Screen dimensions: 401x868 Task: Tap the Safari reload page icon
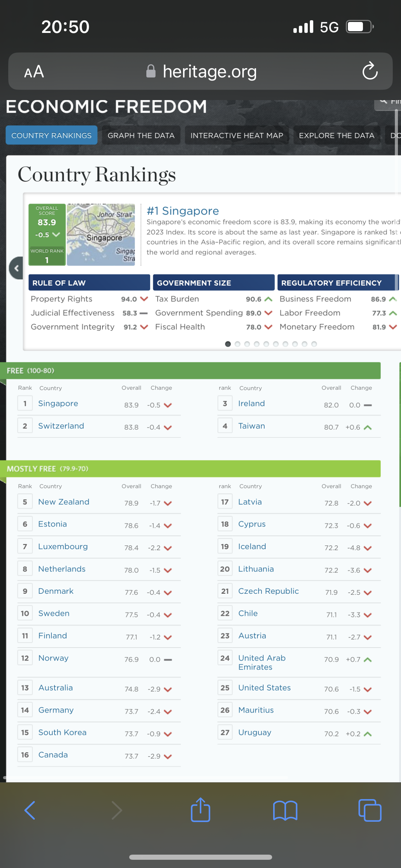(370, 71)
